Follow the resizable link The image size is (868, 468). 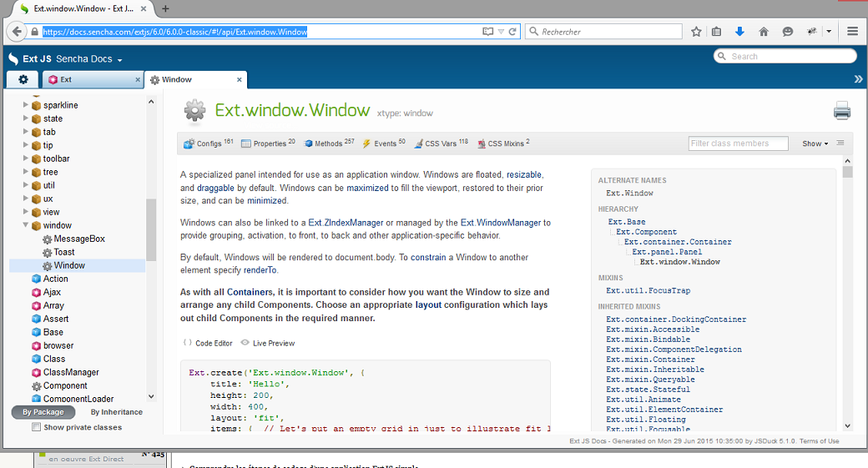click(x=523, y=175)
